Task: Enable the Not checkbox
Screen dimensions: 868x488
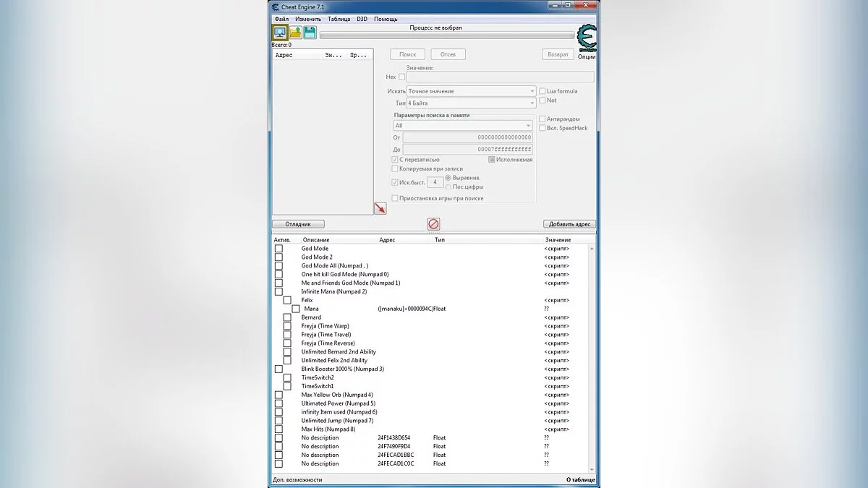Action: pos(542,100)
